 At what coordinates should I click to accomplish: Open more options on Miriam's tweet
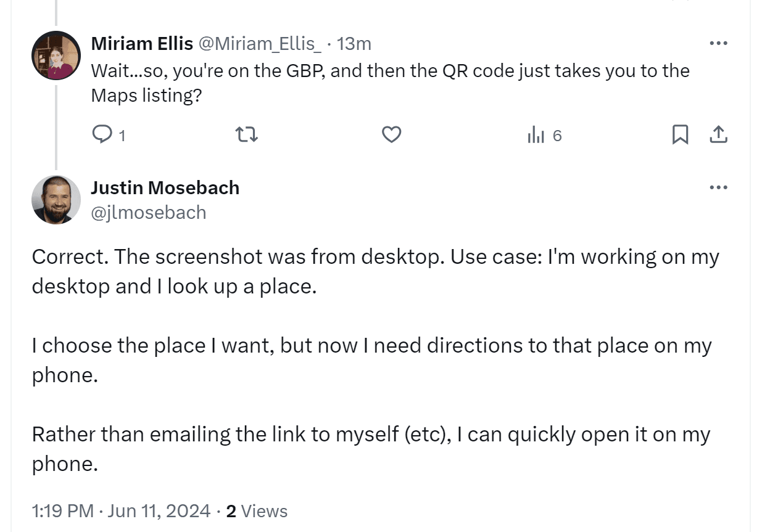(x=718, y=42)
